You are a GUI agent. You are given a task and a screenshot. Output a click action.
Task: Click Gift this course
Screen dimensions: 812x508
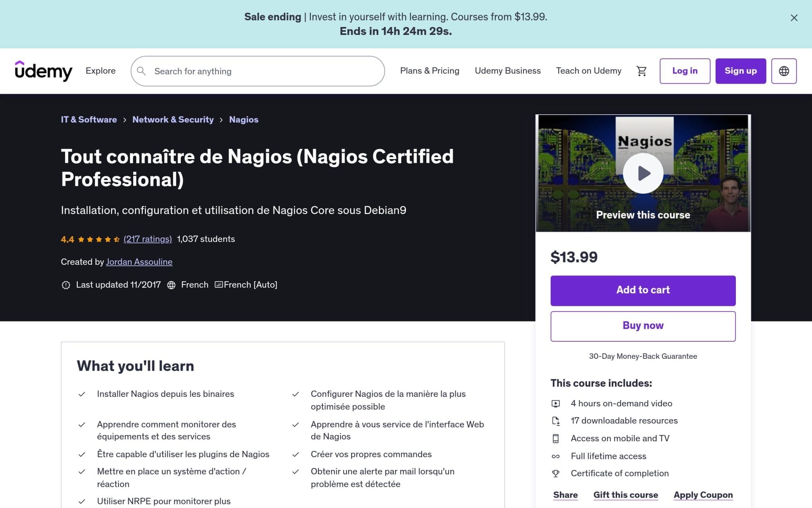pyautogui.click(x=625, y=495)
